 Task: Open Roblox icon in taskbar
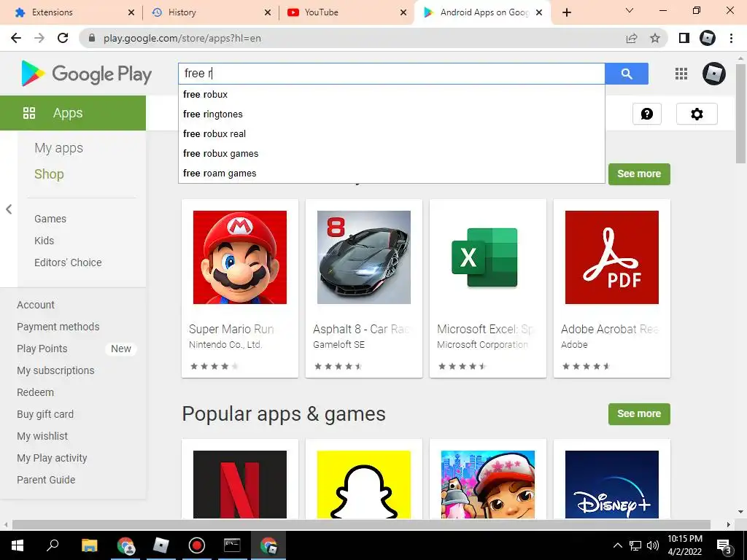[x=161, y=545]
